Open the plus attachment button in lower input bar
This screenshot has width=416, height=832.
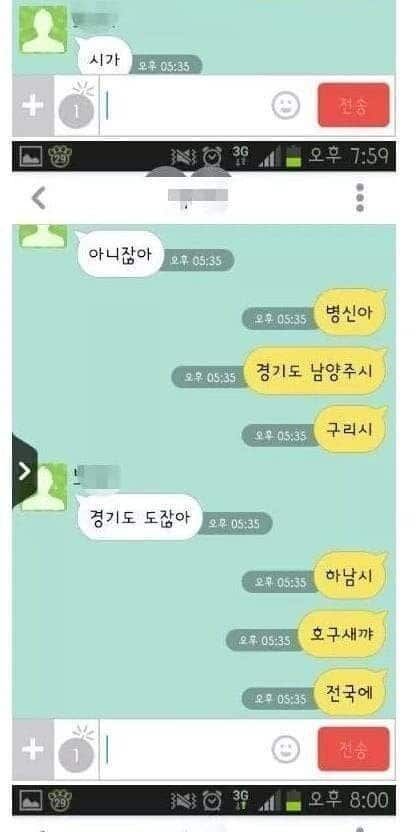pyautogui.click(x=33, y=749)
